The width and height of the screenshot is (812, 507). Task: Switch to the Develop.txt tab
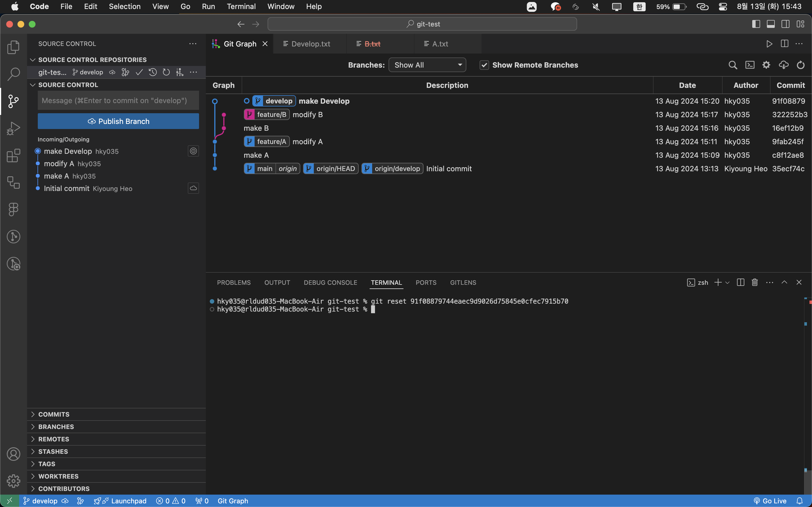tap(310, 44)
